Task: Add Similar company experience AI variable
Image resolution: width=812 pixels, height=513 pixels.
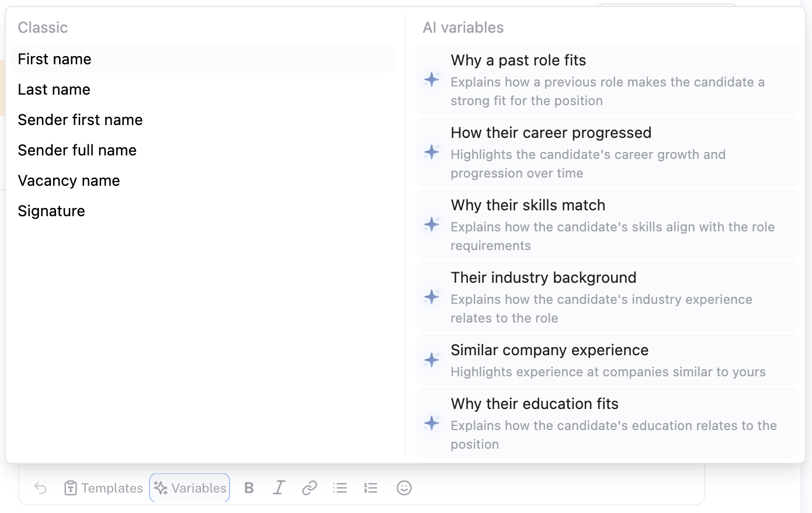Action: 608,361
